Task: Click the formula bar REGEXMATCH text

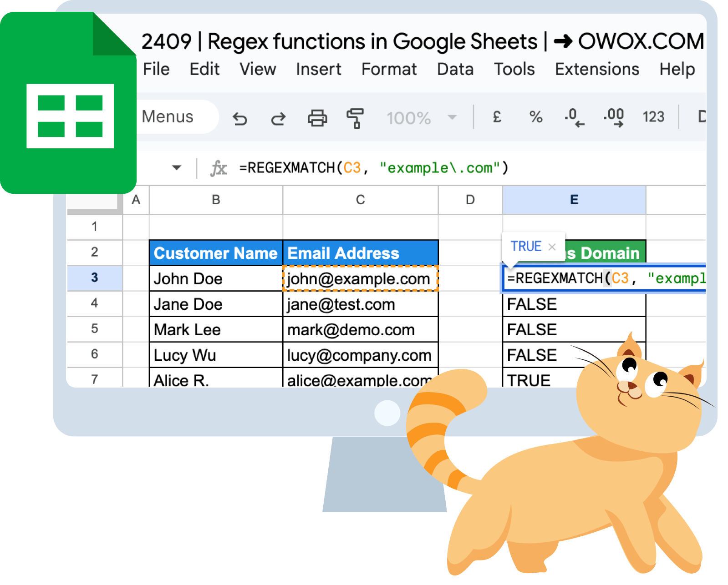Action: [x=373, y=168]
